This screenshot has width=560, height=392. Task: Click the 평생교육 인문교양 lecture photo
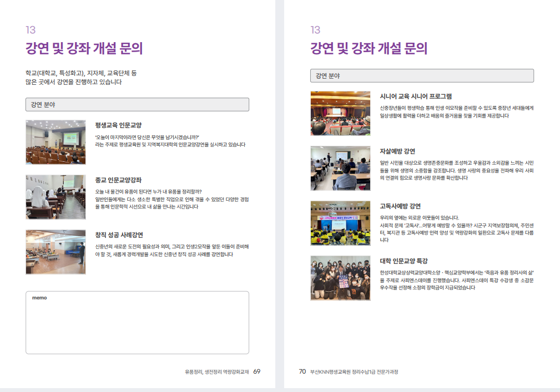[56, 142]
